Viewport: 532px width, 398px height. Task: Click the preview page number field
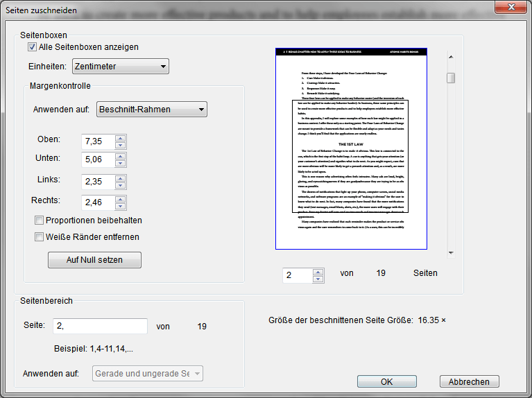pyautogui.click(x=298, y=275)
